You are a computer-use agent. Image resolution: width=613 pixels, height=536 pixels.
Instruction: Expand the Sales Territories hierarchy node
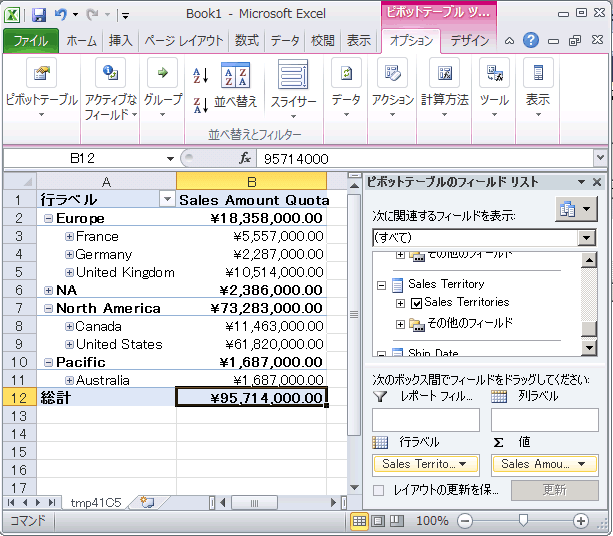pyautogui.click(x=400, y=303)
